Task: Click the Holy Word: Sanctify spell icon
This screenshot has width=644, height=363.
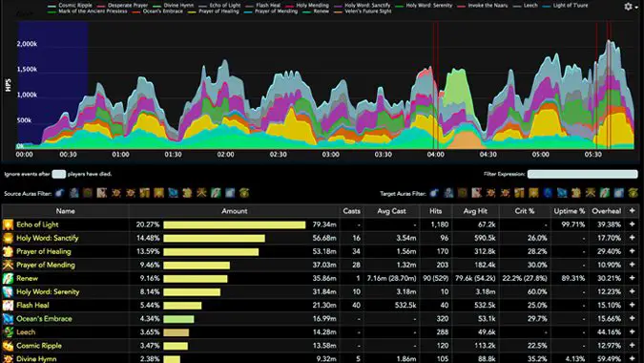Action: click(8, 238)
